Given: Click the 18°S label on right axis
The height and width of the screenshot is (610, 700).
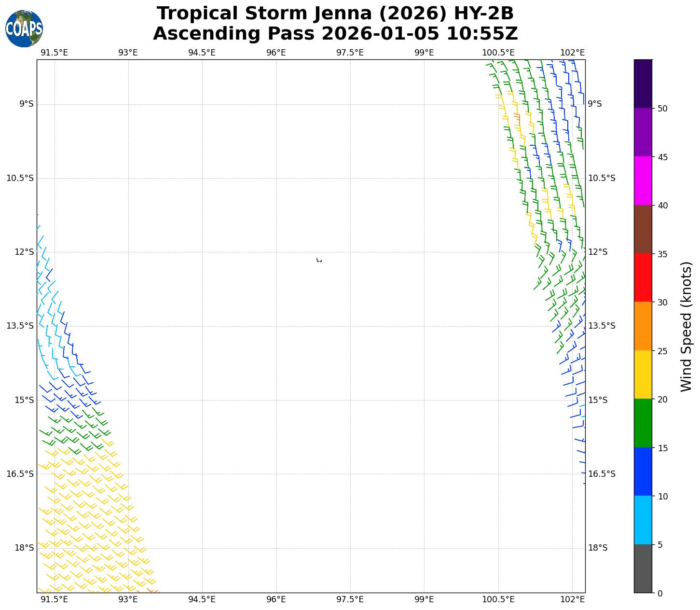Looking at the screenshot, I should click(x=598, y=548).
